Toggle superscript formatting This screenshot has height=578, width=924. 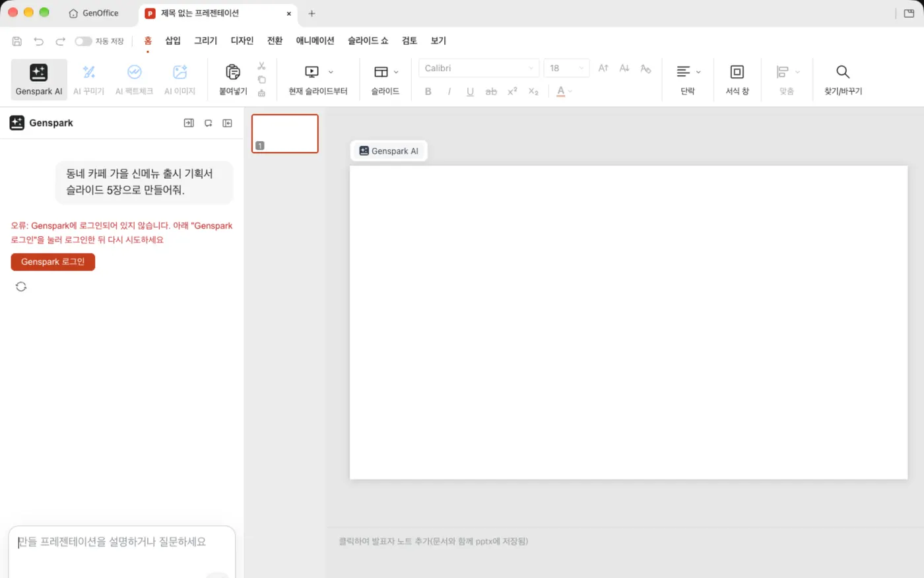coord(512,92)
